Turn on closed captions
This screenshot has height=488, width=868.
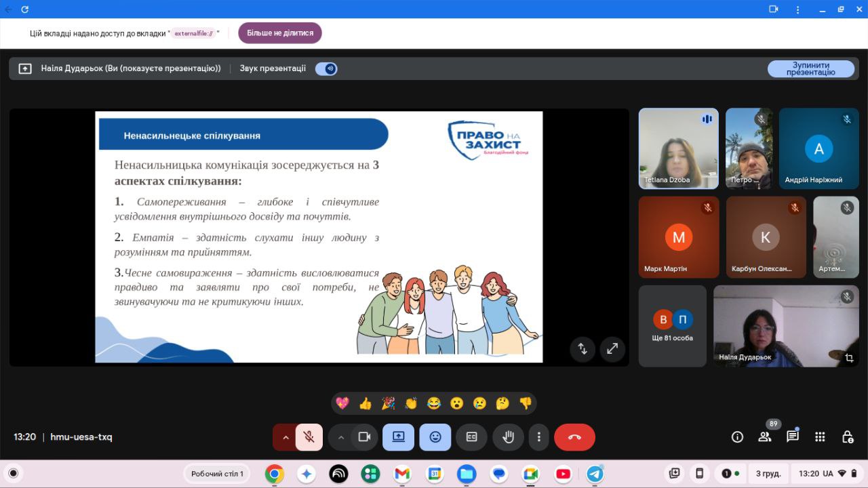coord(471,437)
